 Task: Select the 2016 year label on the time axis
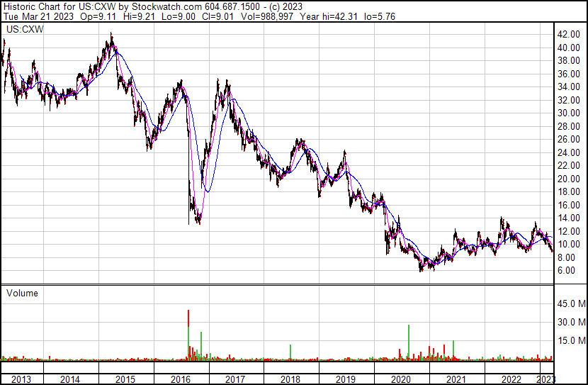click(x=180, y=379)
